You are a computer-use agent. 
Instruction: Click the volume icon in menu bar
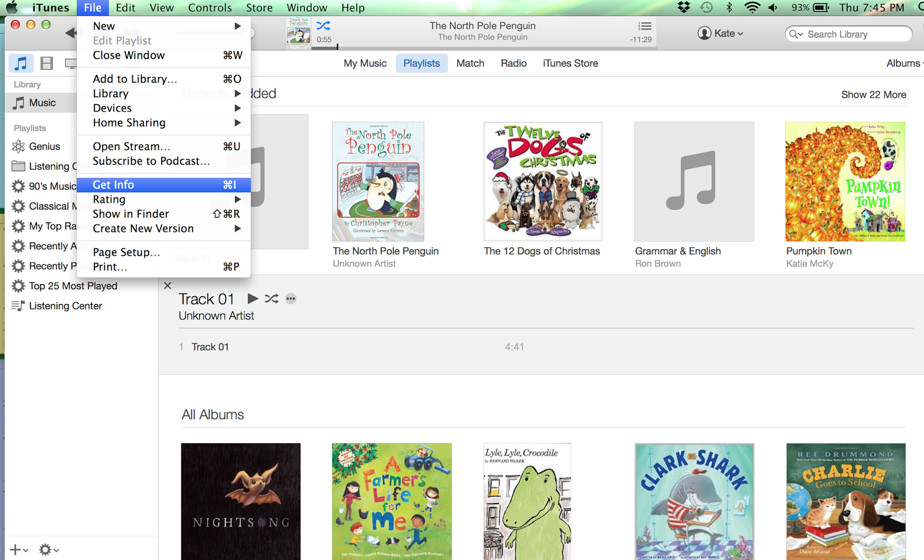[773, 8]
